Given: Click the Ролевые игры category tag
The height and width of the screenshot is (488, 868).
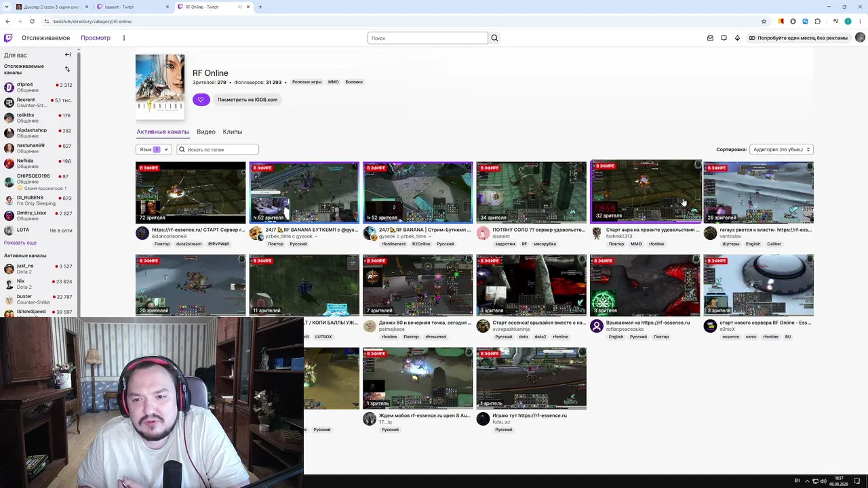Looking at the screenshot, I should click(307, 82).
